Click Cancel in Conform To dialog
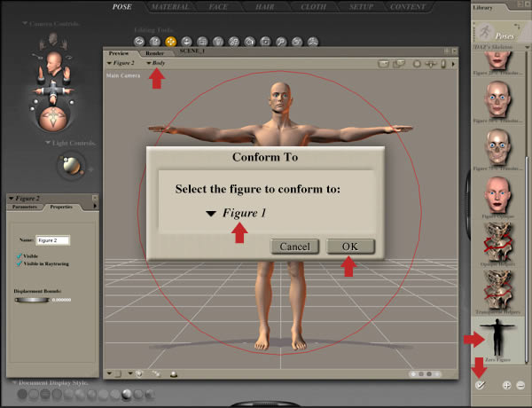 coord(295,247)
